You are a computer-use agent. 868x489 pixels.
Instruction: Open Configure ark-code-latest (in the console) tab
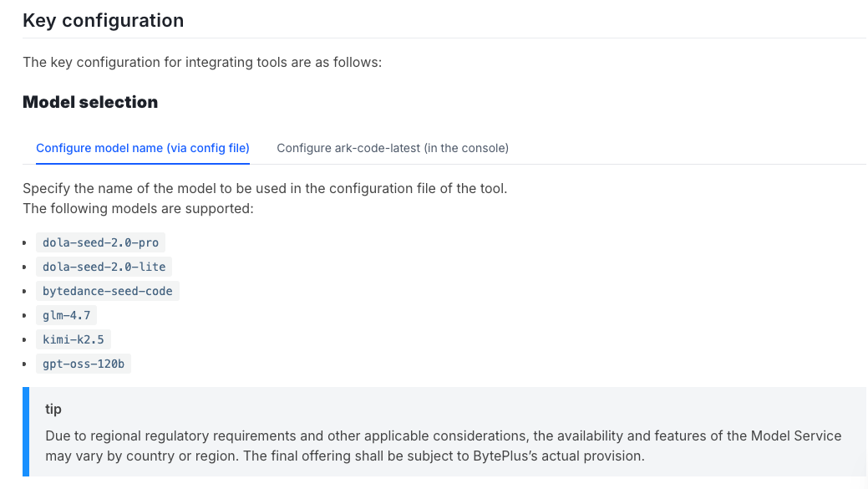coord(393,149)
